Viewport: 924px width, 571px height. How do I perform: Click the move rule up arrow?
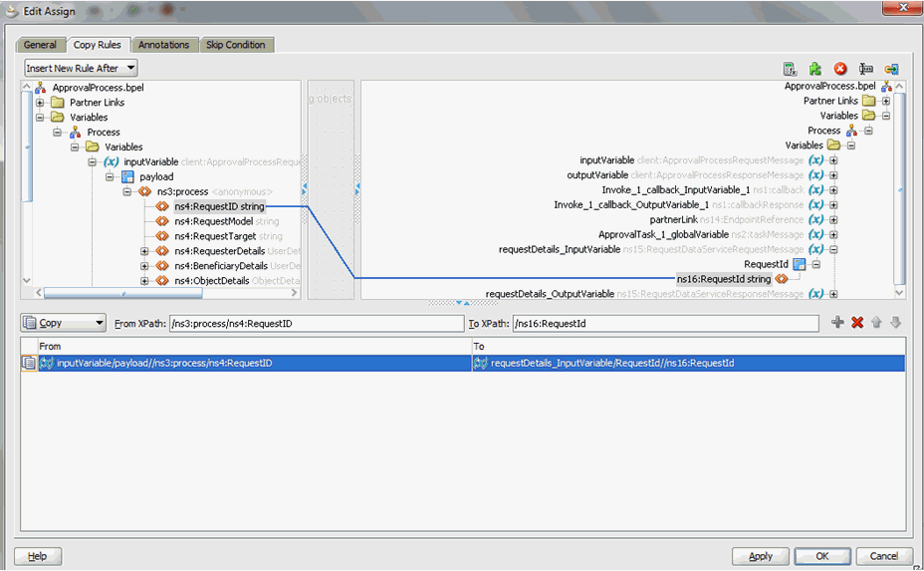876,322
